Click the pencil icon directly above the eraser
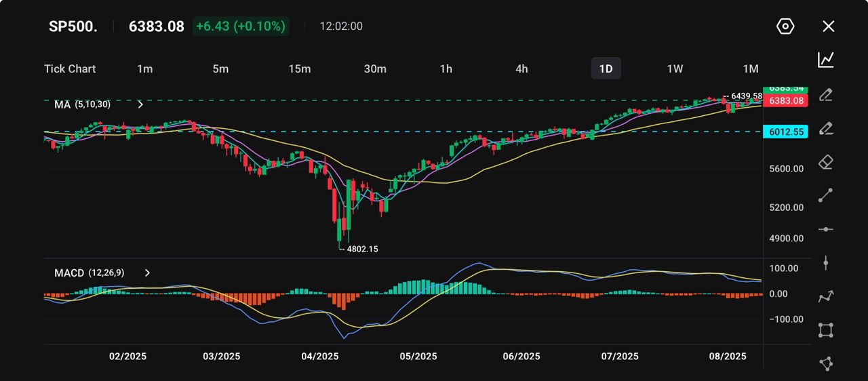The width and height of the screenshot is (868, 381). [825, 128]
